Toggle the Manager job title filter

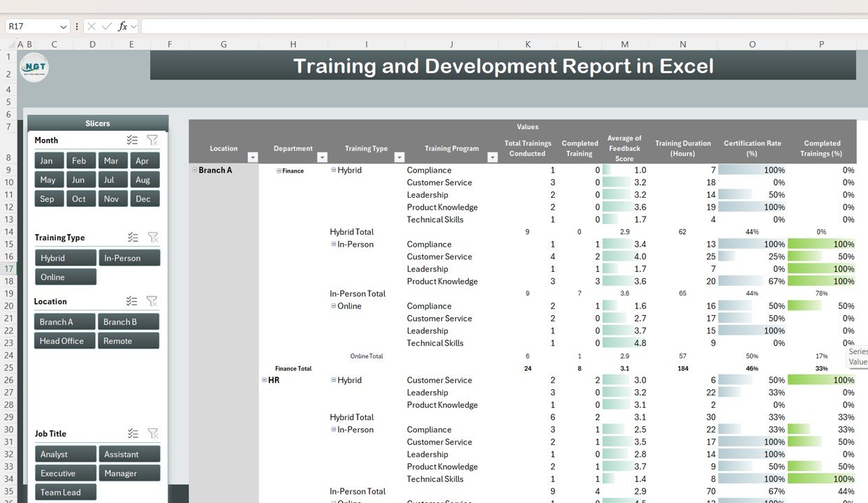click(x=129, y=473)
